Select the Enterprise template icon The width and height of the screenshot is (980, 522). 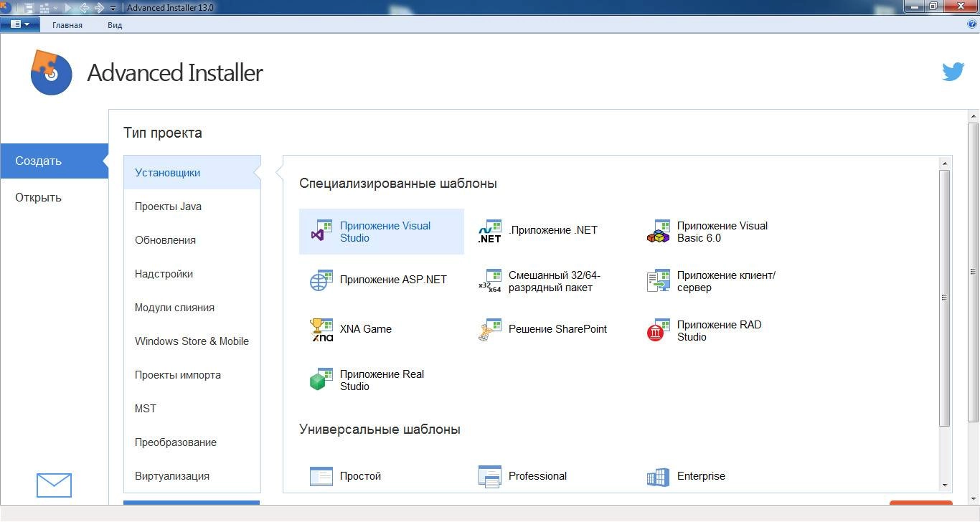point(658,476)
